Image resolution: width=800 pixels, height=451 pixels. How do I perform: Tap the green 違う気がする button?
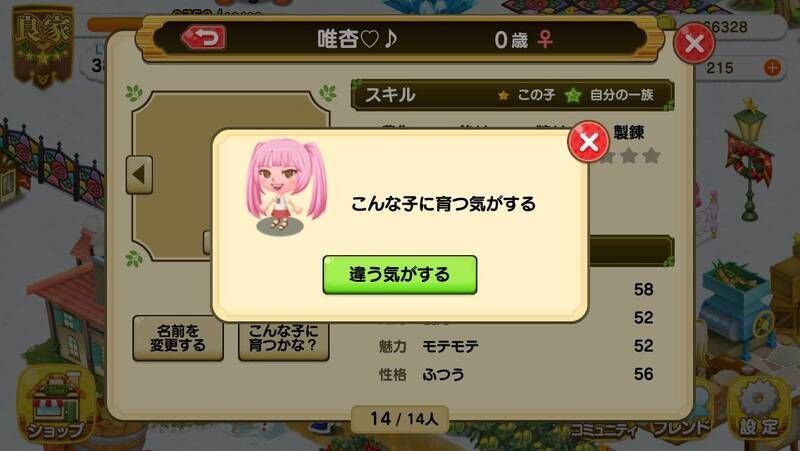tap(399, 275)
